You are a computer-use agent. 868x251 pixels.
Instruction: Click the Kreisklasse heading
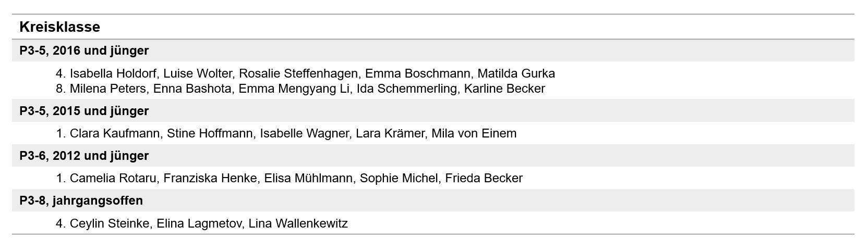click(59, 27)
